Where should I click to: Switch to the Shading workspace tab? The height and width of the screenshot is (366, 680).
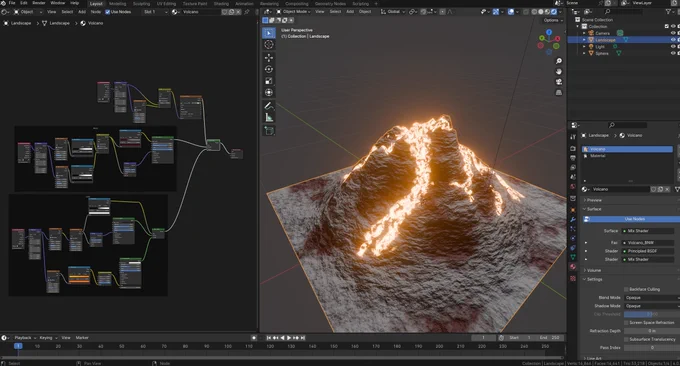pos(221,3)
